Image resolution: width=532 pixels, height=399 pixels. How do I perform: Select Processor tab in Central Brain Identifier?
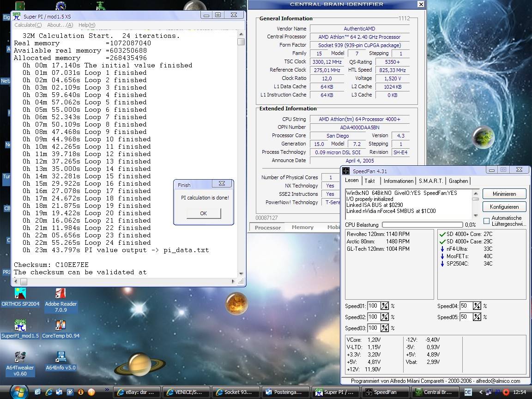(268, 227)
